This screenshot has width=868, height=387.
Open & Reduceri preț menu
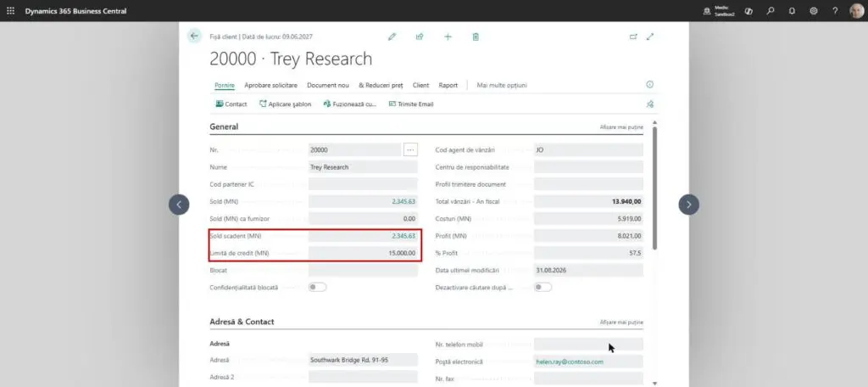point(381,86)
